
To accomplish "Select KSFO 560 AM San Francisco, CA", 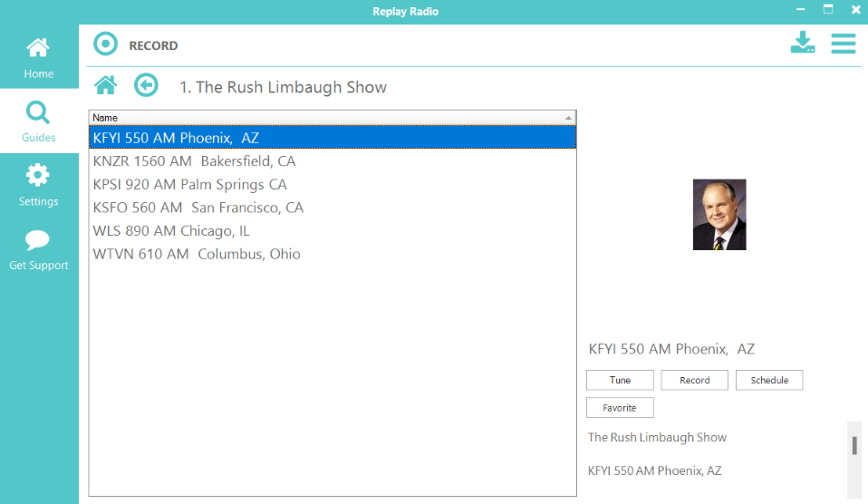I will coord(333,208).
